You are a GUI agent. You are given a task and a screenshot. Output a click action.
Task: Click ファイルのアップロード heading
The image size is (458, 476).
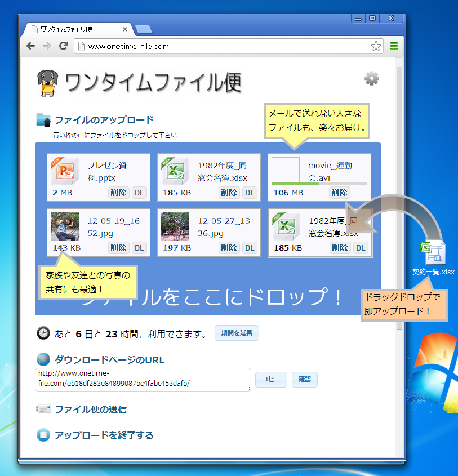point(104,120)
